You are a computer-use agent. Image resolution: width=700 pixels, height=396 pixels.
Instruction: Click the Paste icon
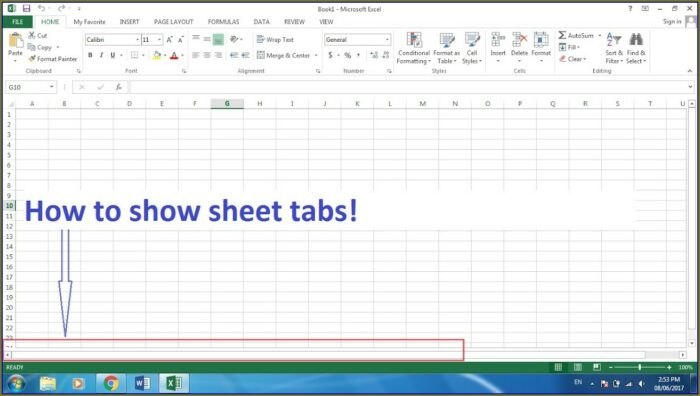pos(16,40)
